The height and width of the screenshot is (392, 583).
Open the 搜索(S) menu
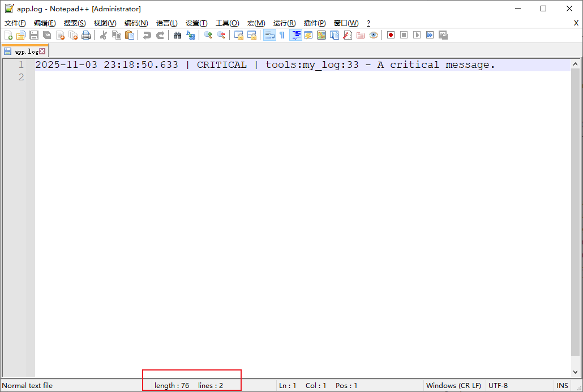tap(74, 23)
